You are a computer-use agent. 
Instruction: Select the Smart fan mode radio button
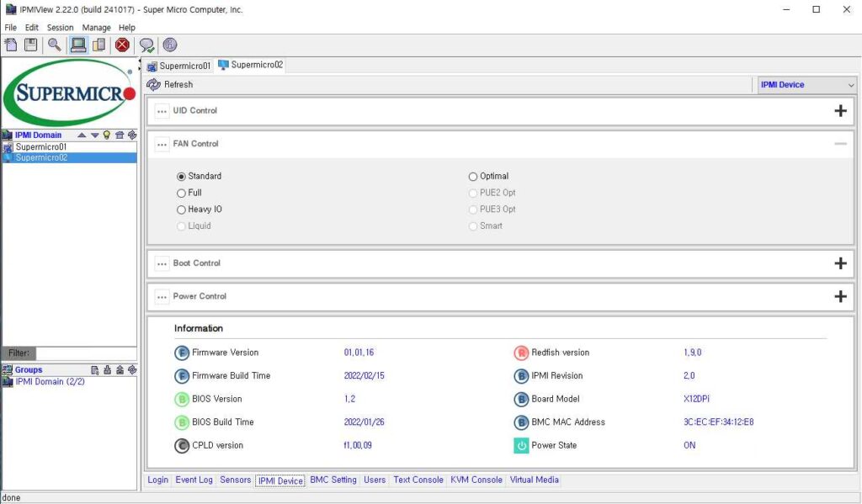[x=473, y=225]
